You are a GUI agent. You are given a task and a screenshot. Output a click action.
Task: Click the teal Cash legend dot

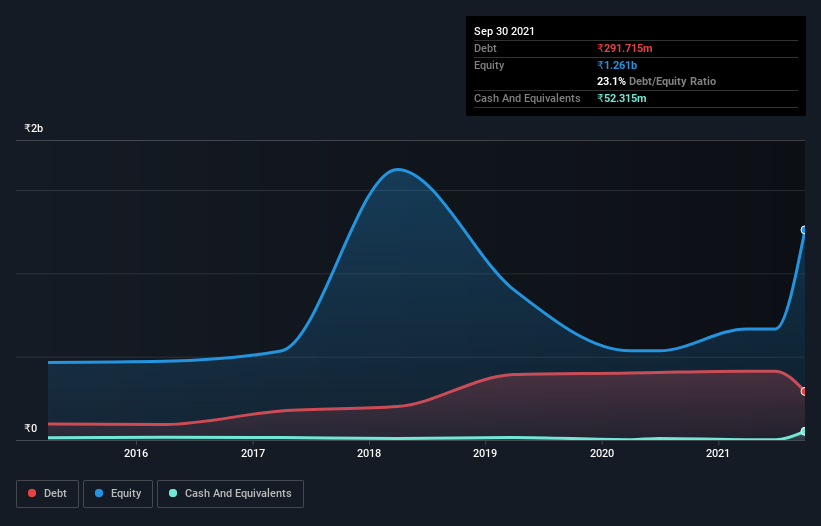(173, 493)
